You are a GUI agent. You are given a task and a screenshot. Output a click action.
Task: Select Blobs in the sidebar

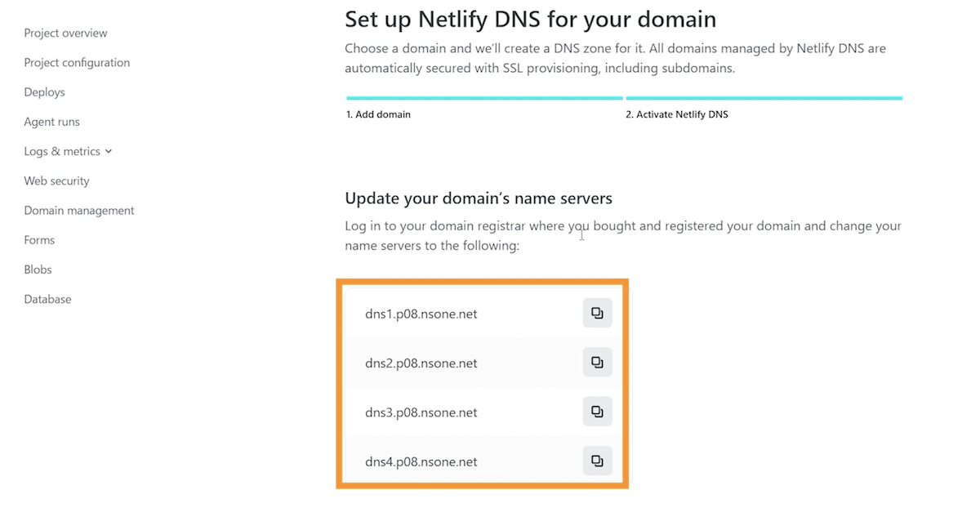(x=38, y=270)
